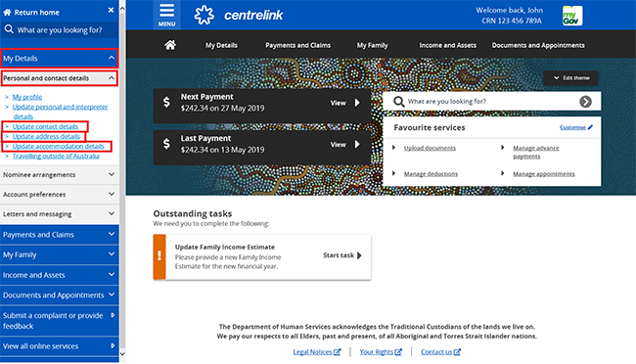Open Update address details link
The height and width of the screenshot is (364, 636).
click(x=46, y=136)
